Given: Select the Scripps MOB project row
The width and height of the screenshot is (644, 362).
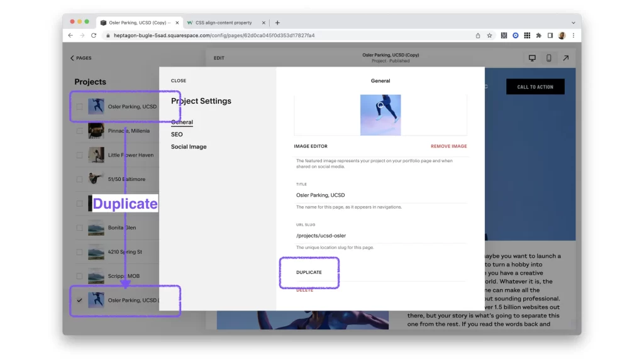Looking at the screenshot, I should [x=116, y=277].
